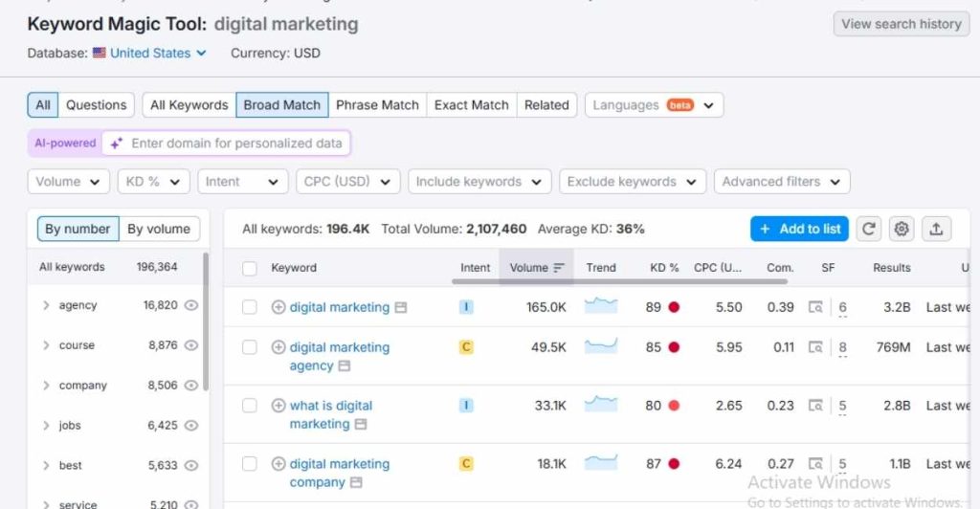Click the Add to list button
The height and width of the screenshot is (509, 980).
799,229
